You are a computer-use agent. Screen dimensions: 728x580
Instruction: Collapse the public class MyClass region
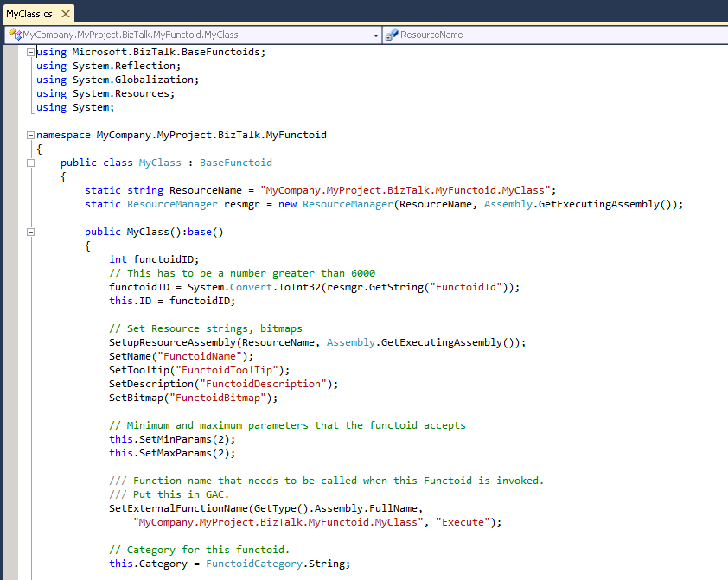click(31, 163)
